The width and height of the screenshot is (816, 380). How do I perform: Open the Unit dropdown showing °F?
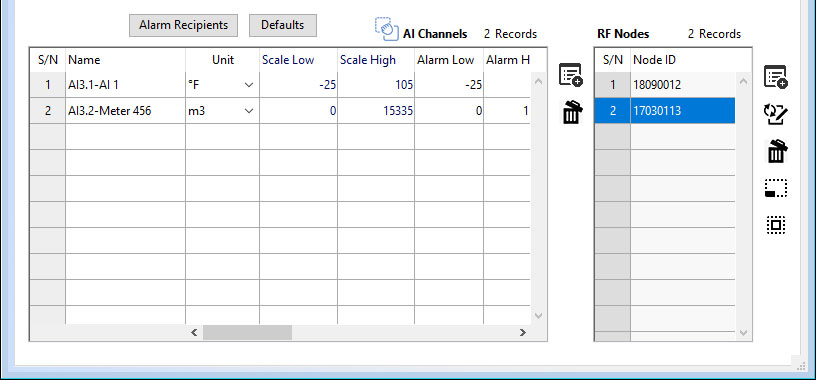[x=249, y=85]
